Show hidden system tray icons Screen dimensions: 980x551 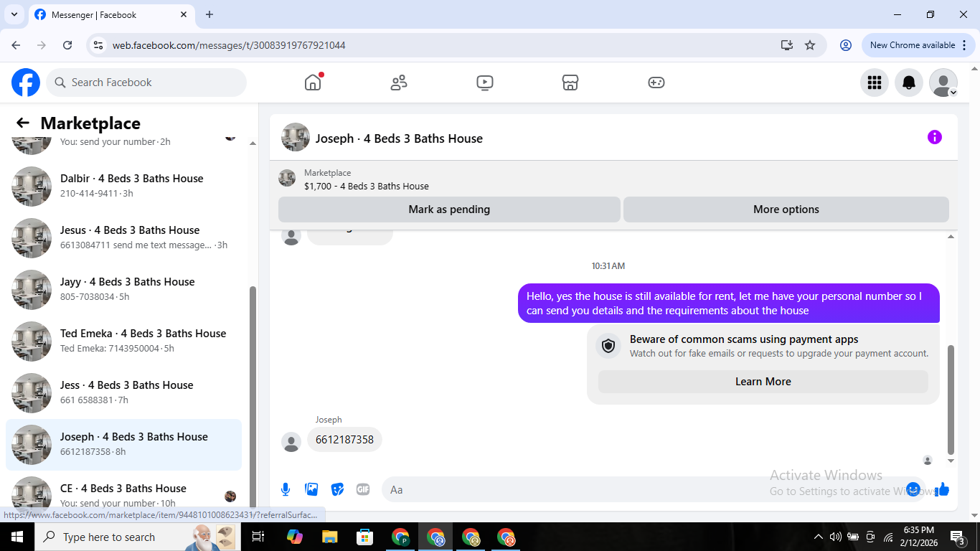(x=819, y=537)
